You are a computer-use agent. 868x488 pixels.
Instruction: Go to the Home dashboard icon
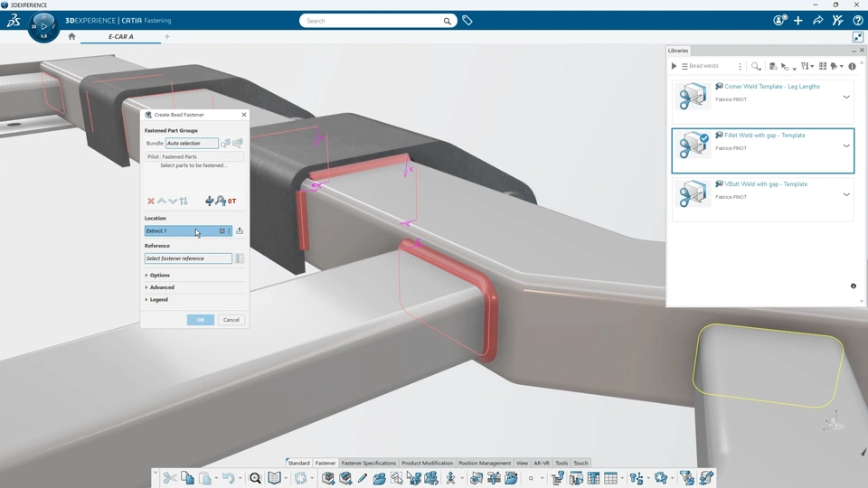pos(71,36)
